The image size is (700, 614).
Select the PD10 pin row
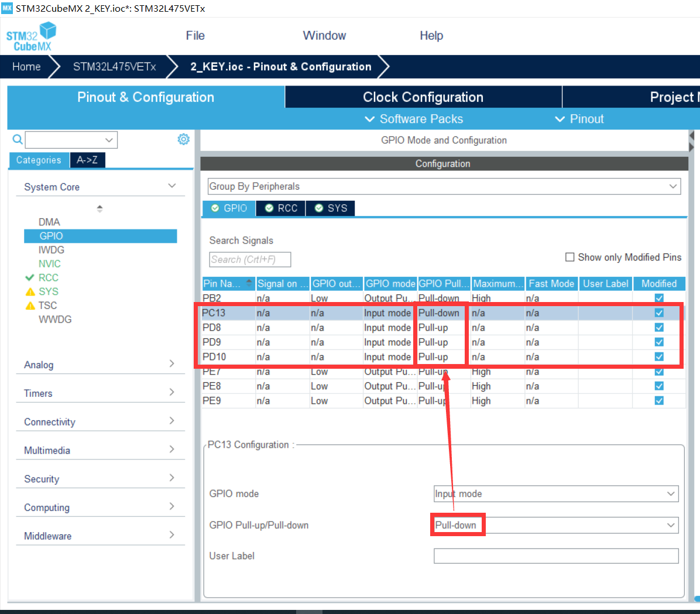point(443,357)
